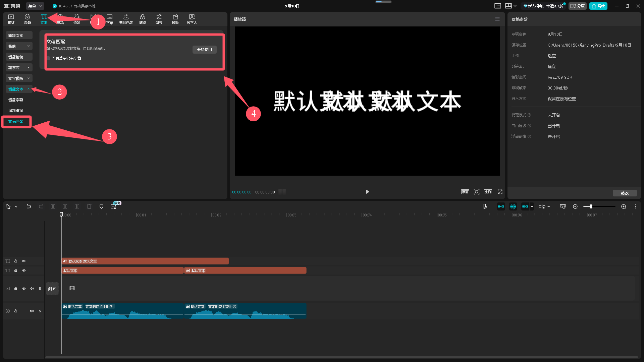Open the 滤镜 filter panel
Screen dimensions: 644x362
pyautogui.click(x=143, y=19)
